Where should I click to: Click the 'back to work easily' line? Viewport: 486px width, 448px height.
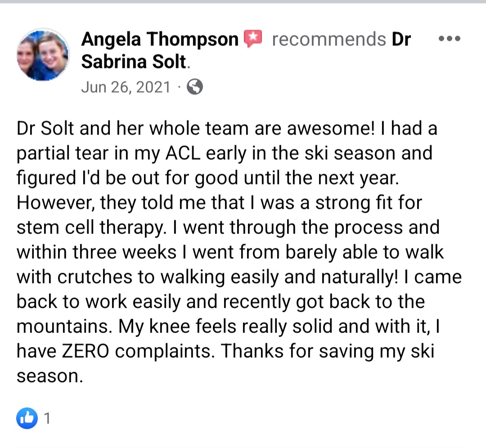(220, 301)
